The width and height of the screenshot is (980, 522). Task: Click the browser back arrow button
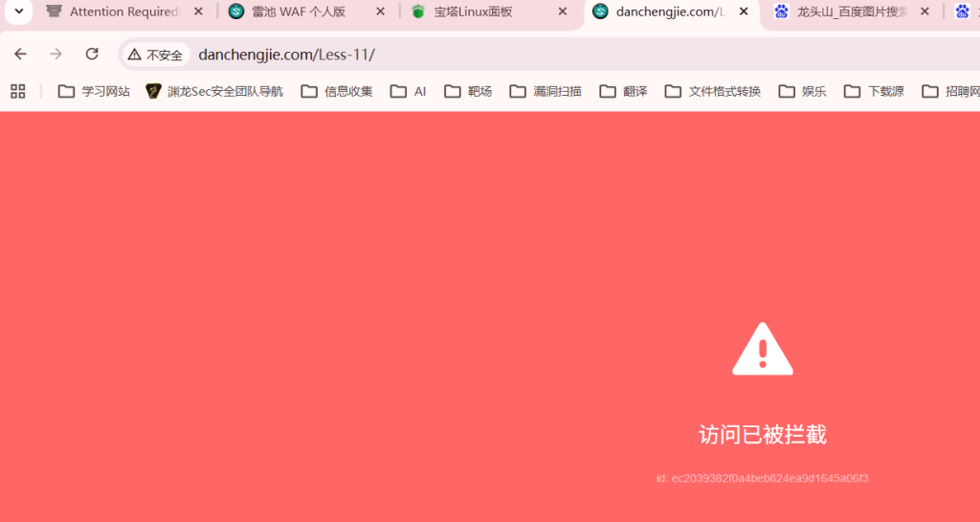coord(20,55)
